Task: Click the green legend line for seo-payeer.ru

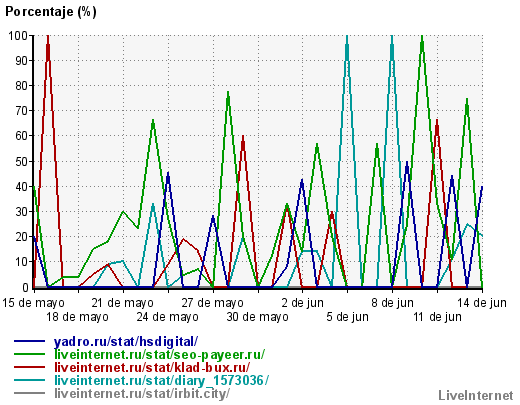Action: pos(29,354)
